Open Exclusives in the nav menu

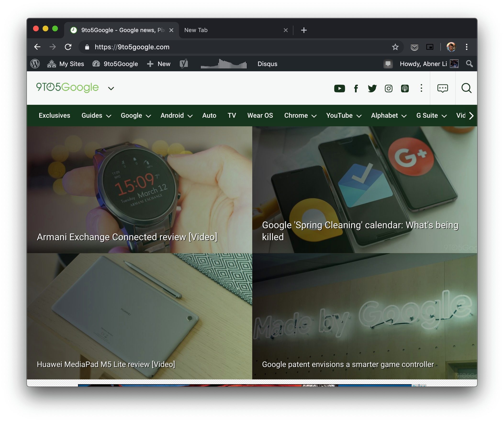[55, 116]
